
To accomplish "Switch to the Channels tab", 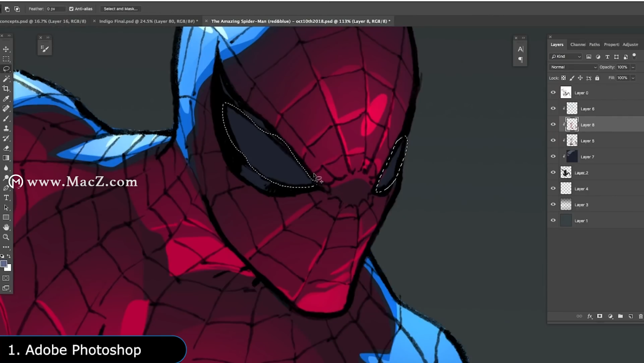I will pyautogui.click(x=578, y=45).
